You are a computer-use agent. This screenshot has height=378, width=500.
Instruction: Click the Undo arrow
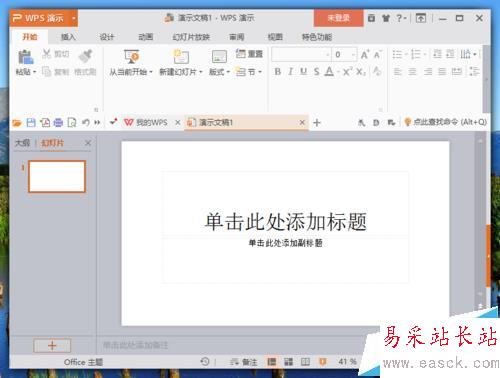click(x=86, y=123)
